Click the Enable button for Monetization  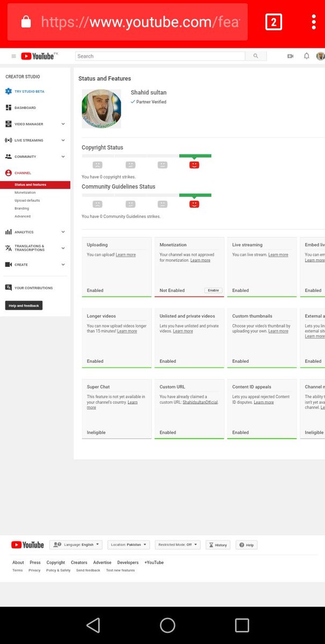point(213,290)
